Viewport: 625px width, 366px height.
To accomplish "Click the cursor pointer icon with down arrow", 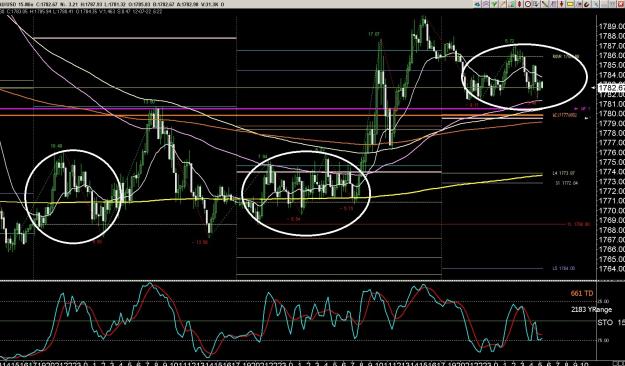I will (x=536, y=4).
